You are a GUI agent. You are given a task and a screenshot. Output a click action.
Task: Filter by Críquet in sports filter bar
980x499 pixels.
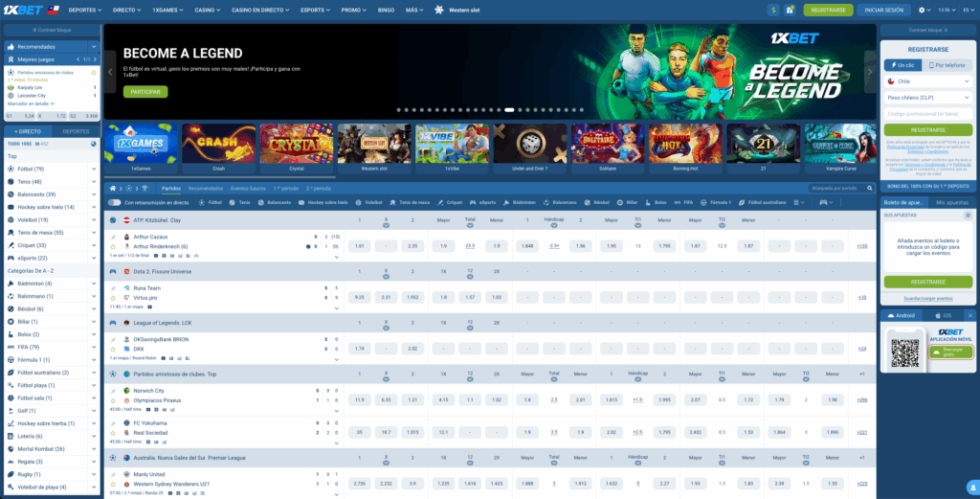450,203
